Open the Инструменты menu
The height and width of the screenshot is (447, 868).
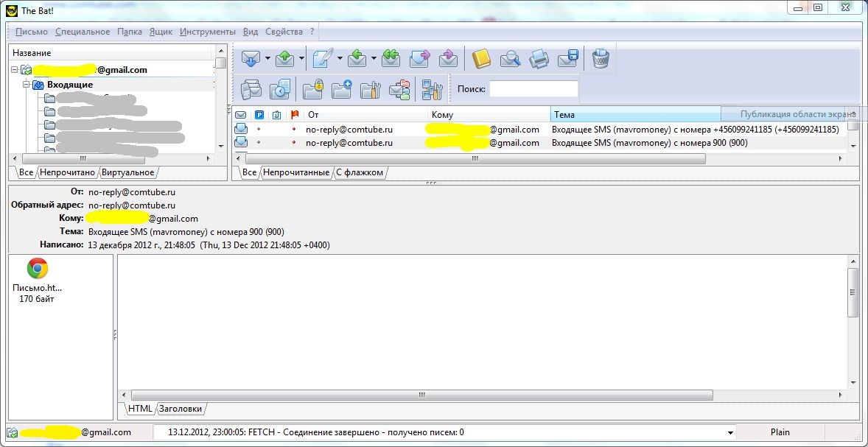pyautogui.click(x=208, y=32)
